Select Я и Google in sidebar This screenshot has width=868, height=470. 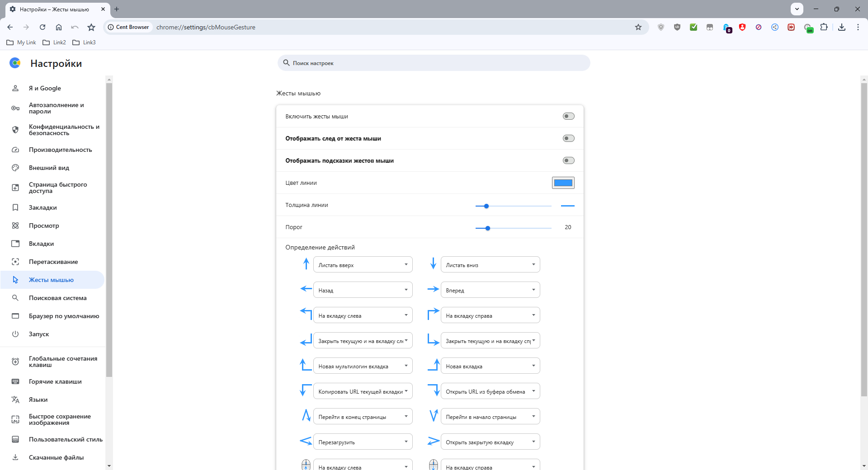click(x=52, y=88)
